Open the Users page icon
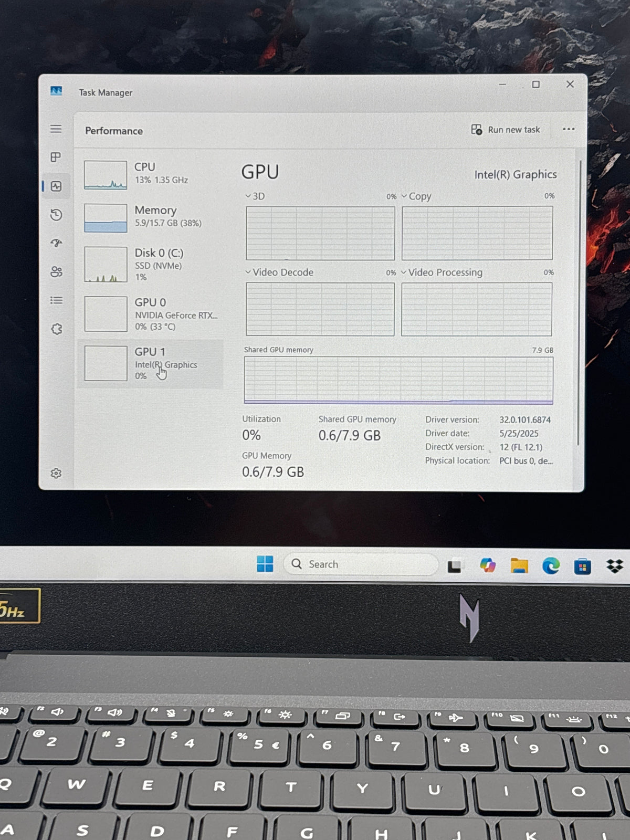 [56, 271]
